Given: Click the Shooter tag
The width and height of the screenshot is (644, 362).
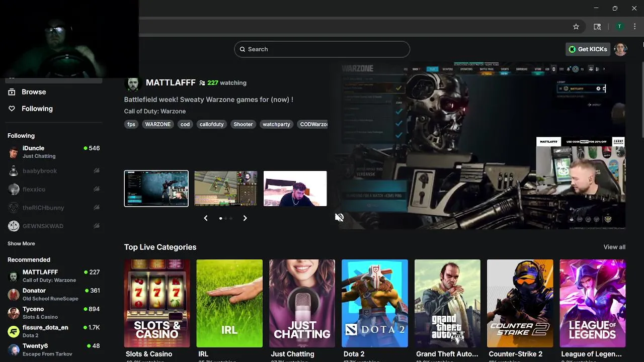Looking at the screenshot, I should pyautogui.click(x=243, y=124).
